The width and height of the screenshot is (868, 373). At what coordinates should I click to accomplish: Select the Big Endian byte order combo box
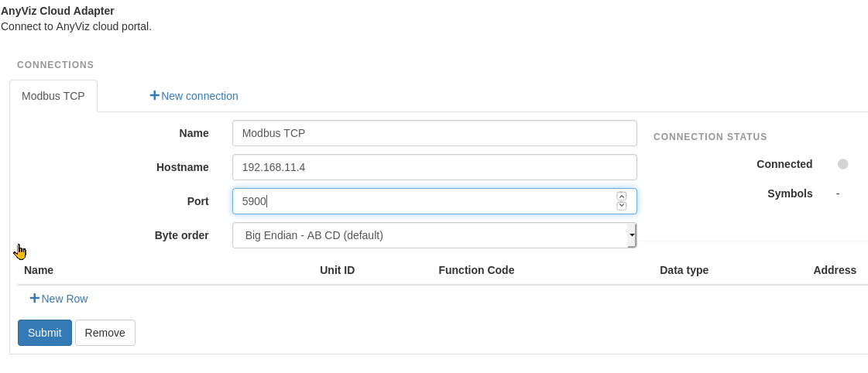pyautogui.click(x=434, y=235)
